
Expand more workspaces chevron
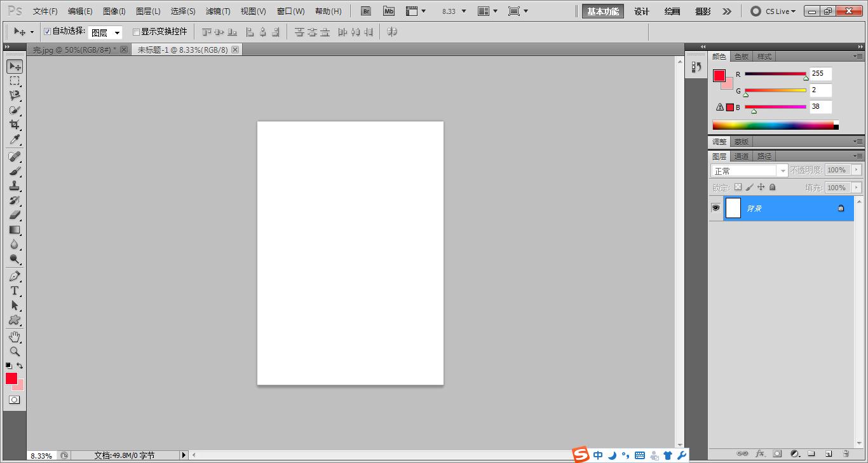pyautogui.click(x=727, y=11)
